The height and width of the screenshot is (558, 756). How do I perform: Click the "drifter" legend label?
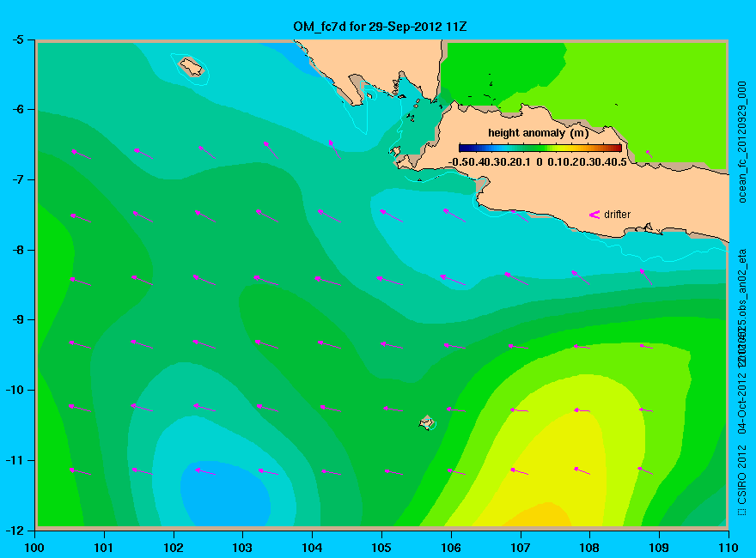pos(617,215)
